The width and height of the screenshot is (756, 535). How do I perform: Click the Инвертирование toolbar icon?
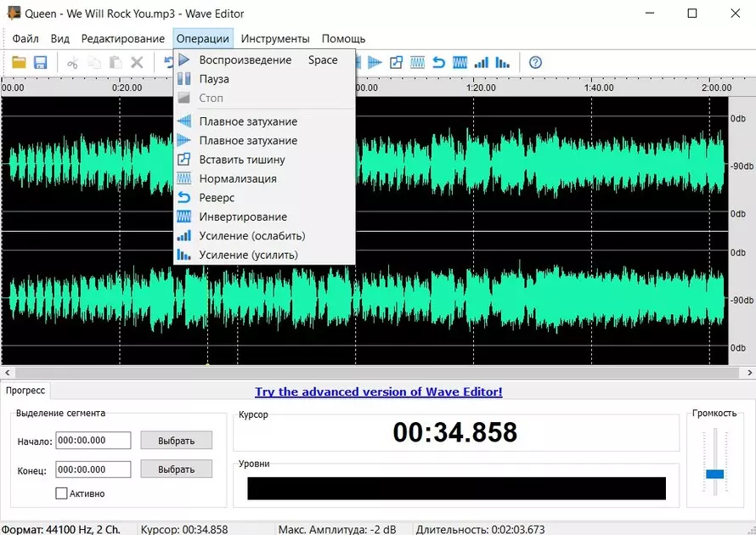coord(459,61)
